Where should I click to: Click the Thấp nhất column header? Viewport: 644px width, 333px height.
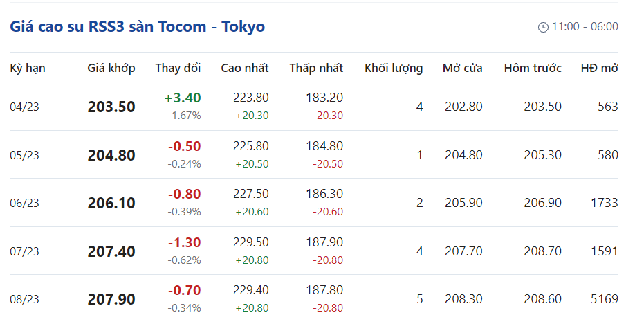pyautogui.click(x=316, y=68)
